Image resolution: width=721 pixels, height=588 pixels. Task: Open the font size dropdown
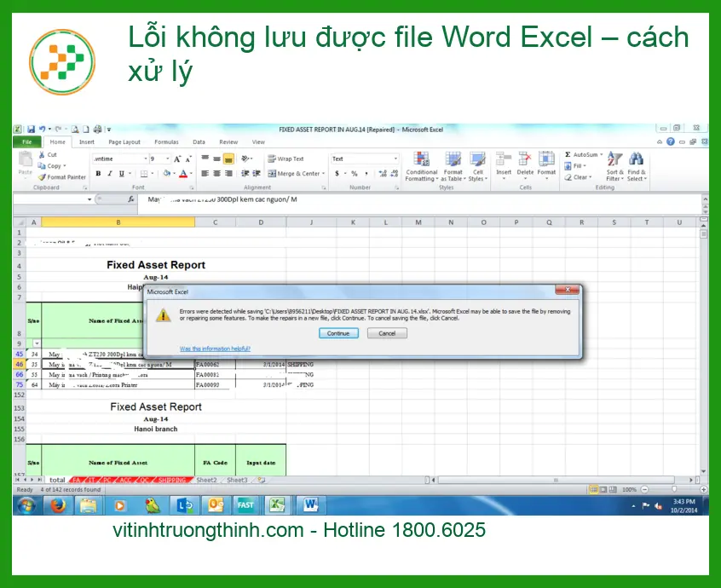167,159
